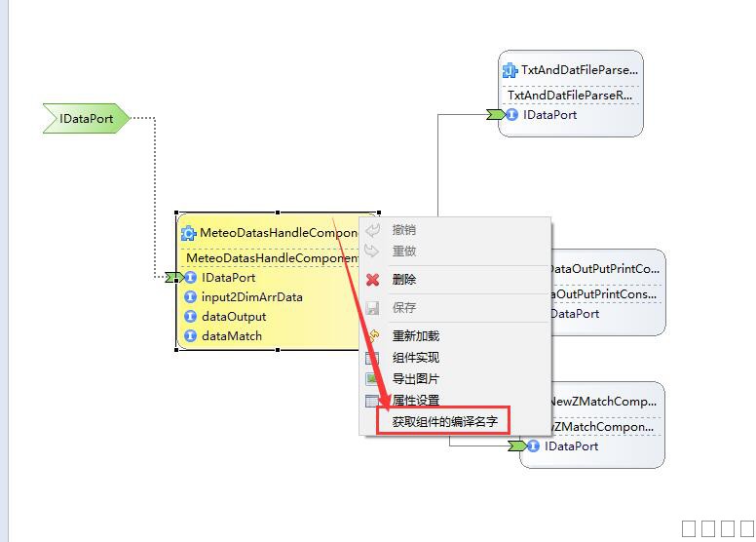Click the info icon beside input2DimArrData
Image resolution: width=756 pixels, height=542 pixels.
(190, 297)
